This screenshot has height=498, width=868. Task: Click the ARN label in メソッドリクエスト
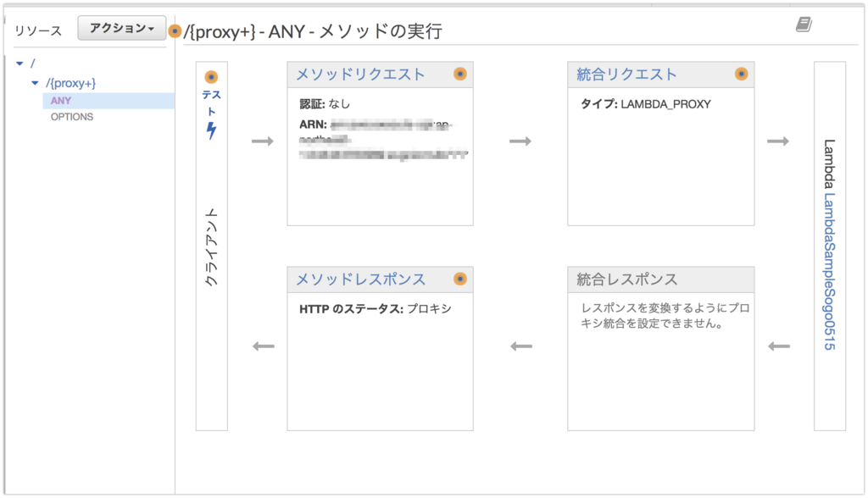(313, 125)
